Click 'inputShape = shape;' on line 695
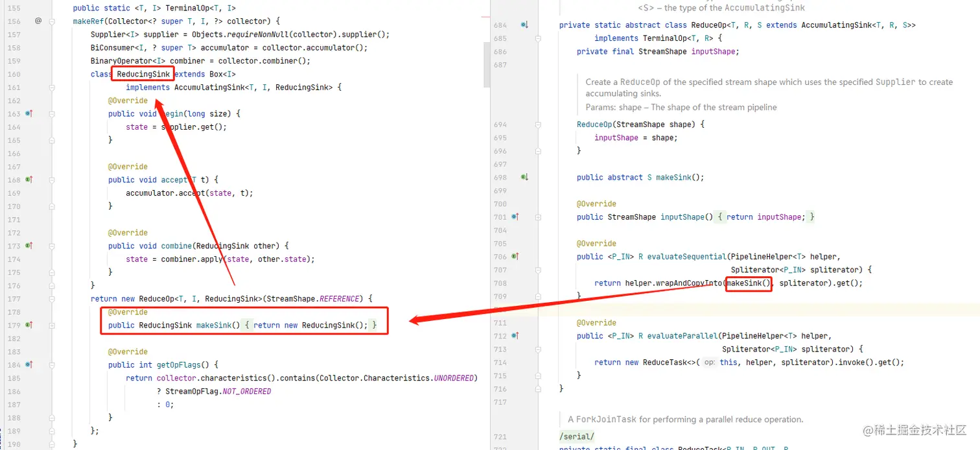Image resolution: width=980 pixels, height=450 pixels. (x=636, y=137)
